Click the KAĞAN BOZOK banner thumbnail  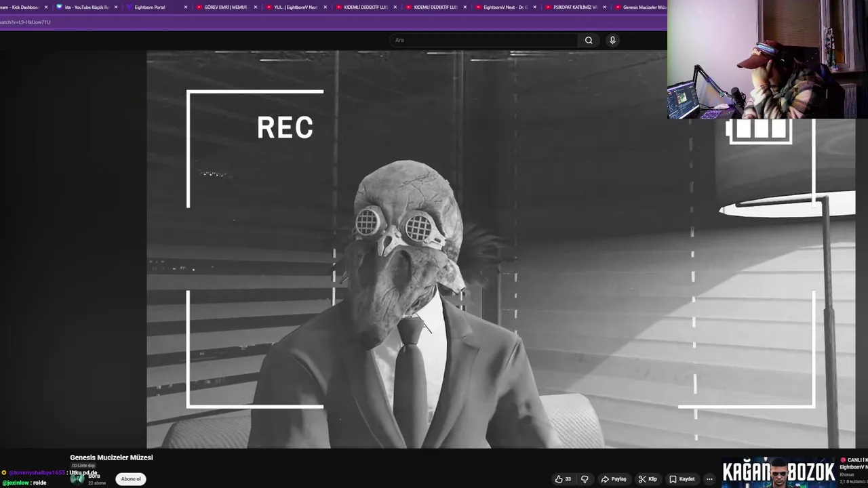click(x=779, y=472)
